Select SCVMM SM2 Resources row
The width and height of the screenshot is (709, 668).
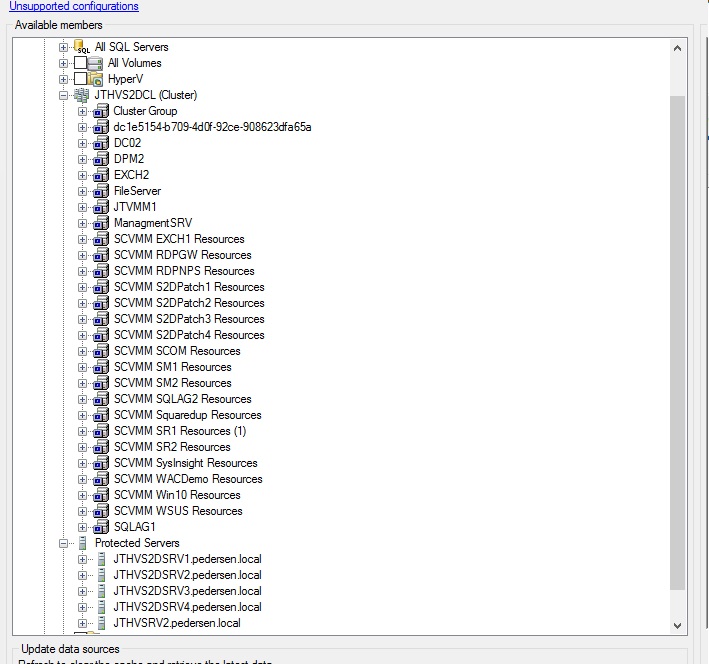click(x=172, y=383)
